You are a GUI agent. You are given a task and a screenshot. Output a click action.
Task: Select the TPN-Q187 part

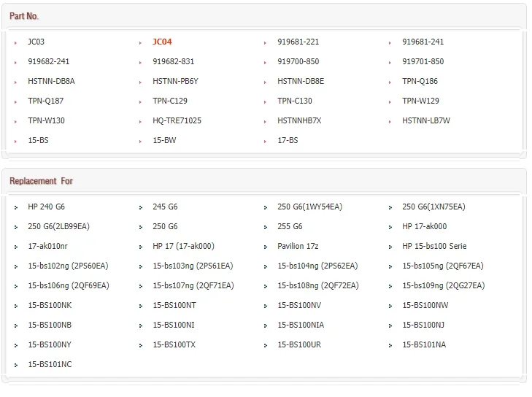(45, 101)
